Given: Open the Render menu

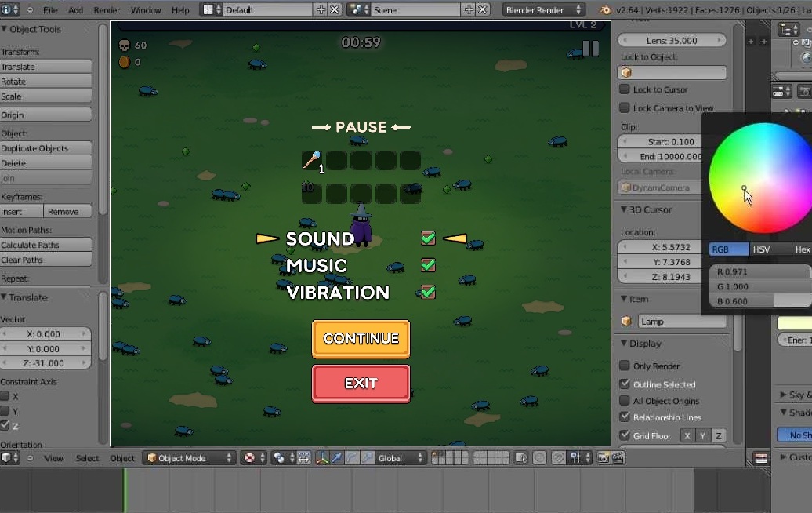Looking at the screenshot, I should pyautogui.click(x=107, y=10).
